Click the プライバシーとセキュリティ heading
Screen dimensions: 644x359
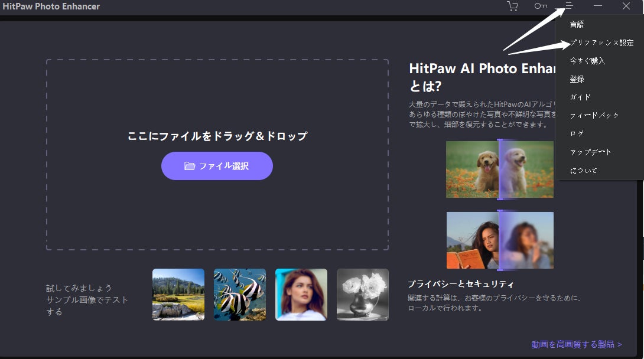click(460, 284)
